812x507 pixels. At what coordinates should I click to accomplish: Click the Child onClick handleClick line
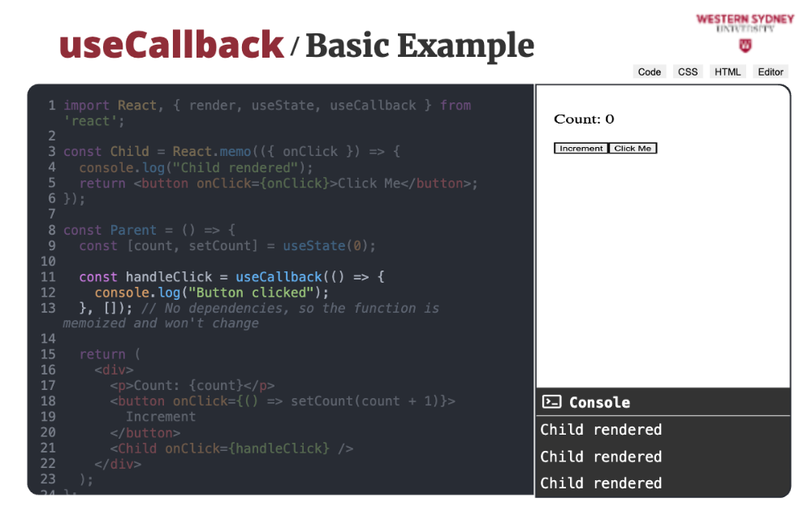pos(235,448)
